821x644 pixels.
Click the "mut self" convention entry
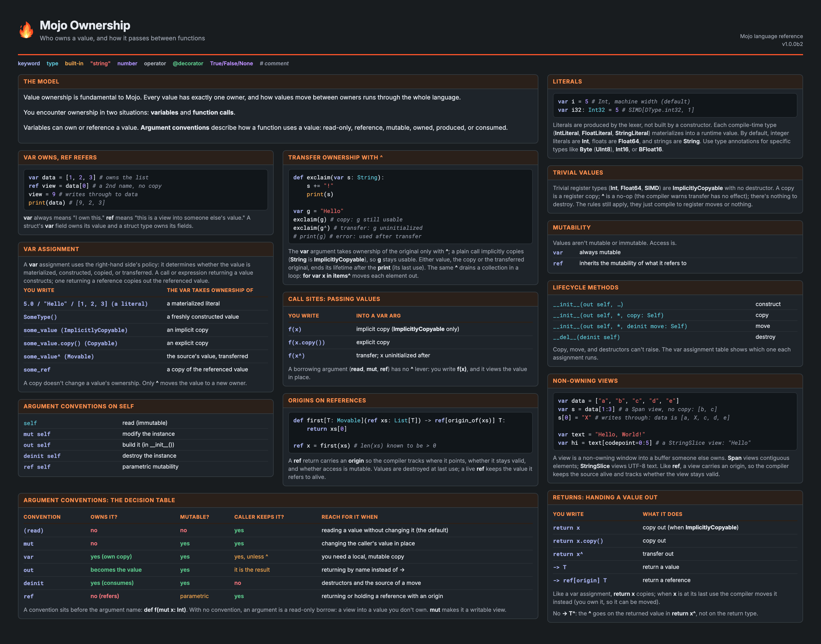tap(37, 434)
